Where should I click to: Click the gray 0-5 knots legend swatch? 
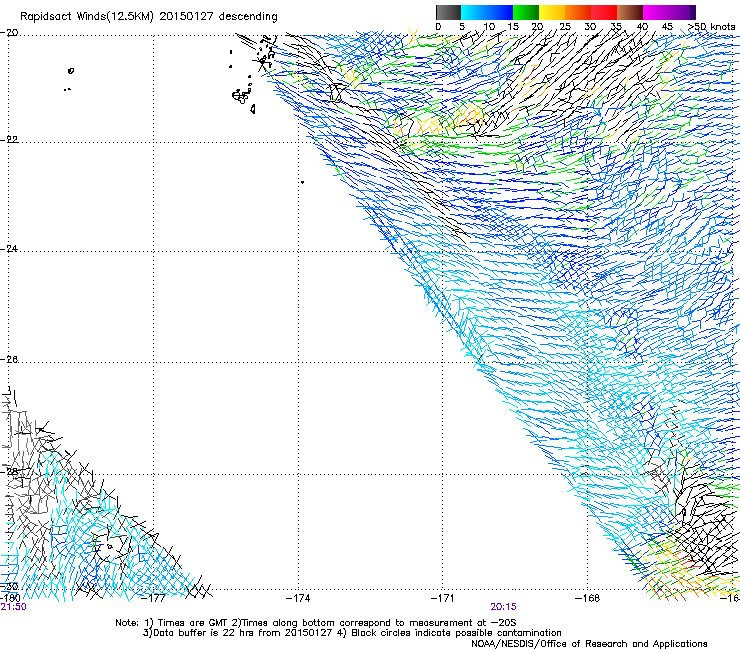tap(448, 12)
